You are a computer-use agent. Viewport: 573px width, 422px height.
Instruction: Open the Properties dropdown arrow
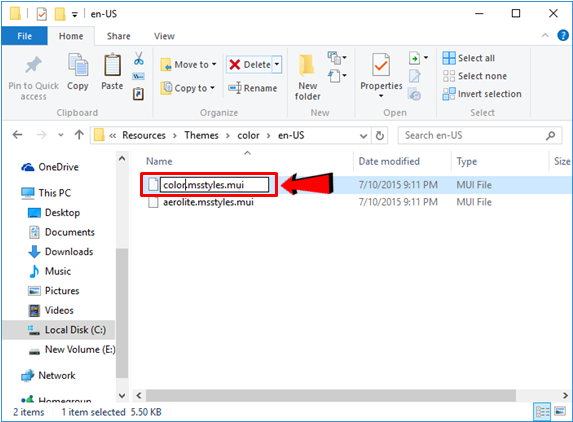381,96
